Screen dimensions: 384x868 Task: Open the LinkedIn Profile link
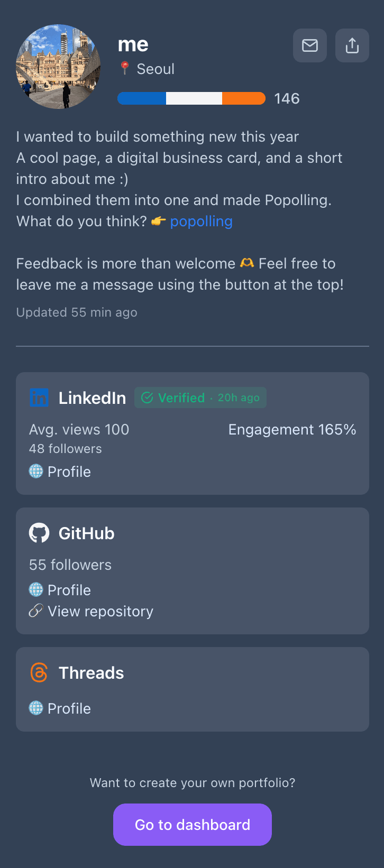coord(69,472)
